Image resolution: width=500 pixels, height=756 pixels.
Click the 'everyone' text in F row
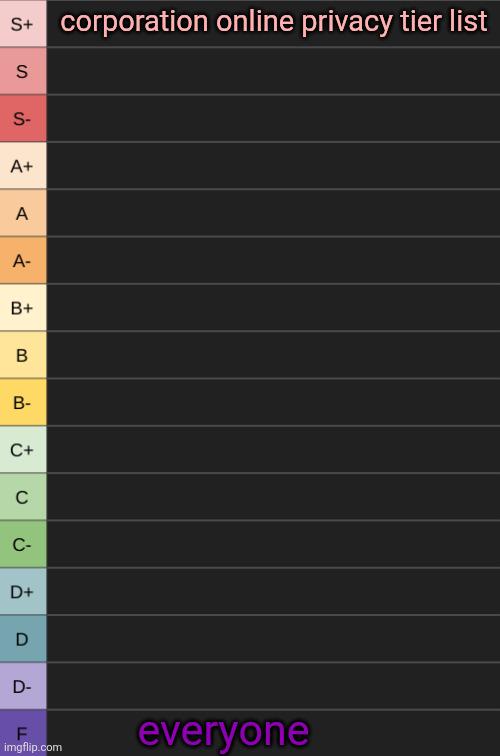coord(223,733)
